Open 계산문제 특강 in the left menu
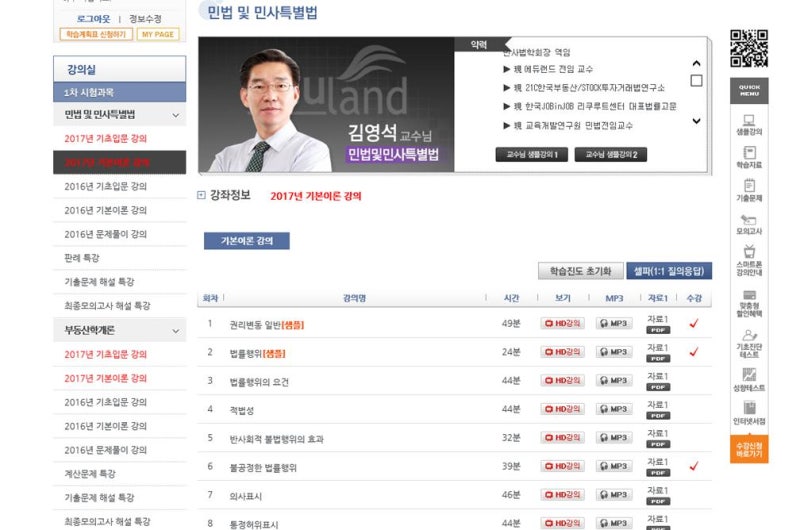 [90, 474]
